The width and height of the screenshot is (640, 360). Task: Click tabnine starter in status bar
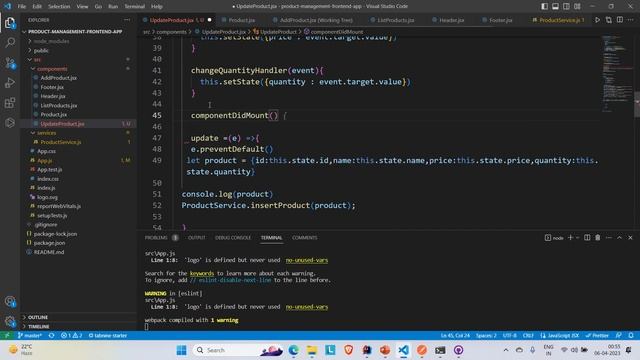pos(108,336)
